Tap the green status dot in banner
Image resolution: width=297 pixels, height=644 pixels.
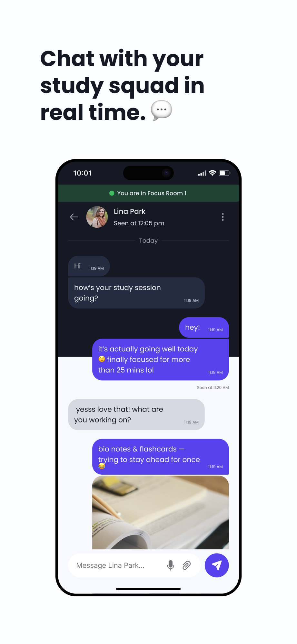[112, 193]
